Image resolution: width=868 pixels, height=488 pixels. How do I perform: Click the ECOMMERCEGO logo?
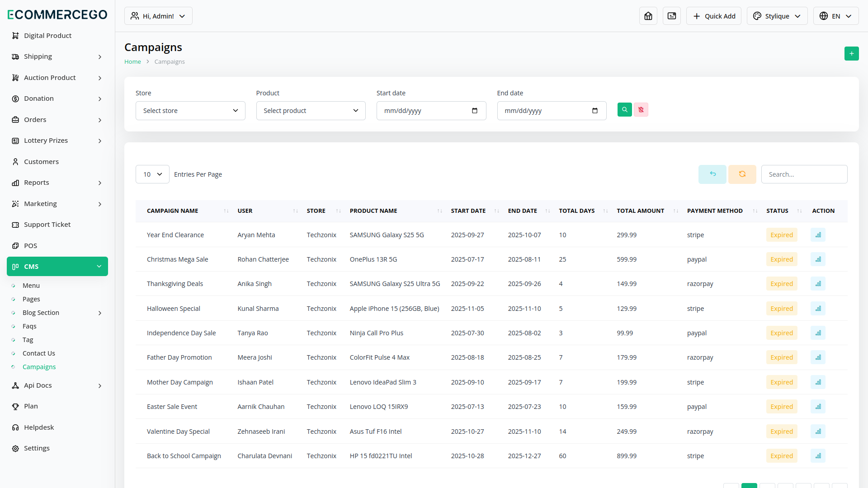pyautogui.click(x=57, y=14)
